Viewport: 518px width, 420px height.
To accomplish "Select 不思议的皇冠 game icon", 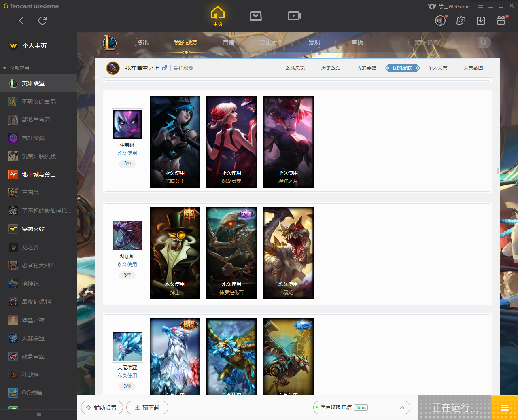I will click(13, 102).
